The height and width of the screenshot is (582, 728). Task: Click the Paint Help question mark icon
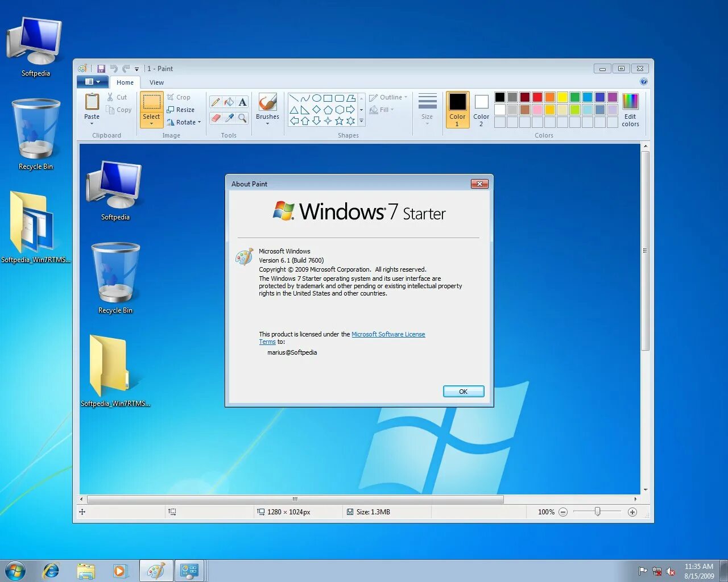[x=644, y=82]
